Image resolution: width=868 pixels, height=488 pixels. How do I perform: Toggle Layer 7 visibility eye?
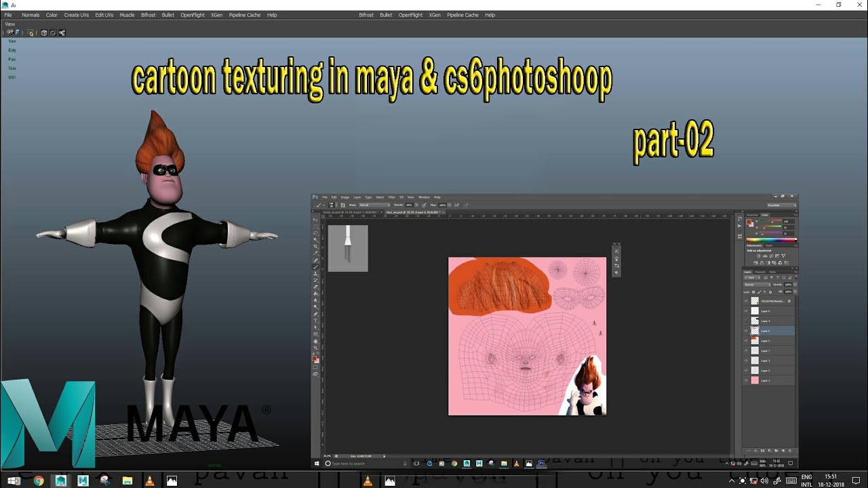tap(746, 350)
